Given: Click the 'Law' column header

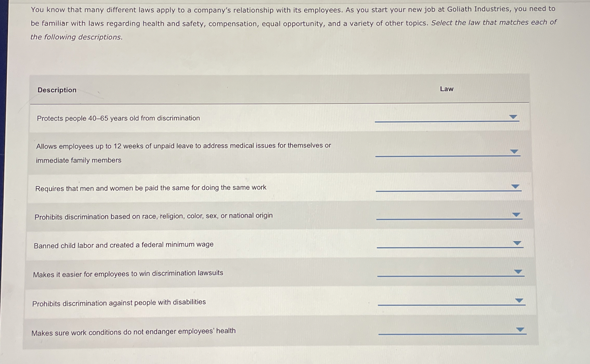Looking at the screenshot, I should point(447,89).
